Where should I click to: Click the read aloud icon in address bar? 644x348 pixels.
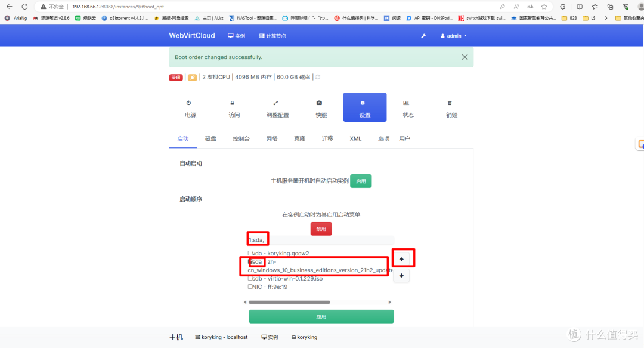click(516, 7)
